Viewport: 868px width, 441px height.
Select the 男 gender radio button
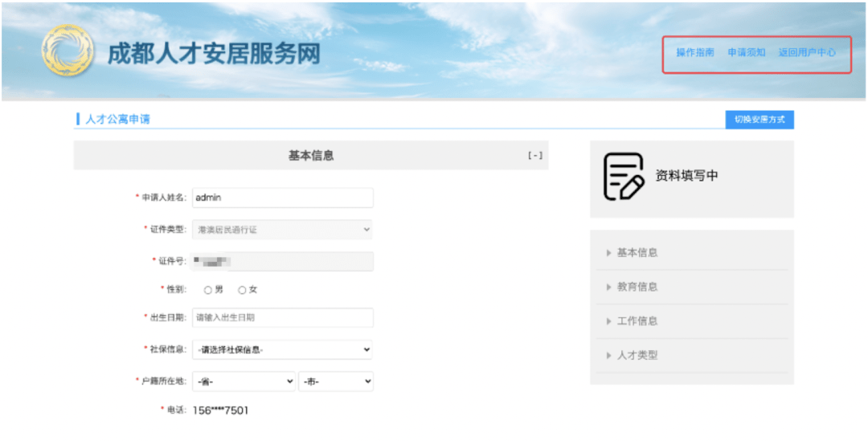[x=208, y=290]
